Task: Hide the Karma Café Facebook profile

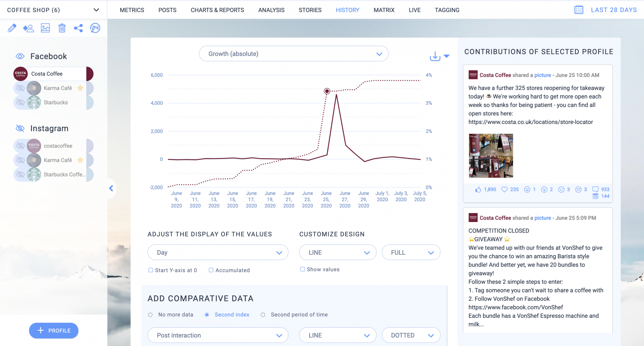Action: click(x=20, y=88)
